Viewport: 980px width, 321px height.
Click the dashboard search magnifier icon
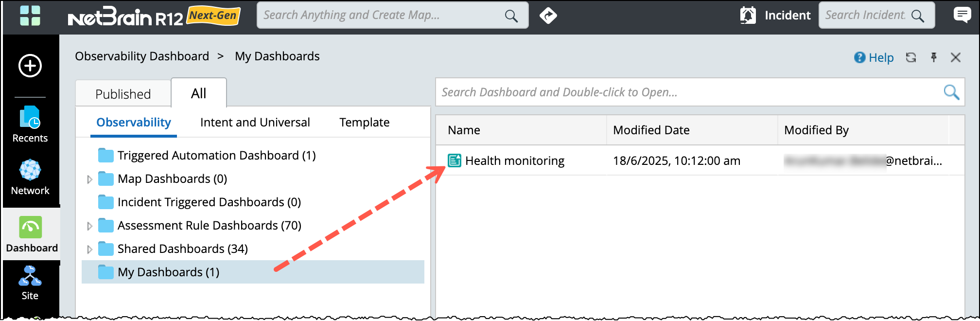click(x=951, y=92)
